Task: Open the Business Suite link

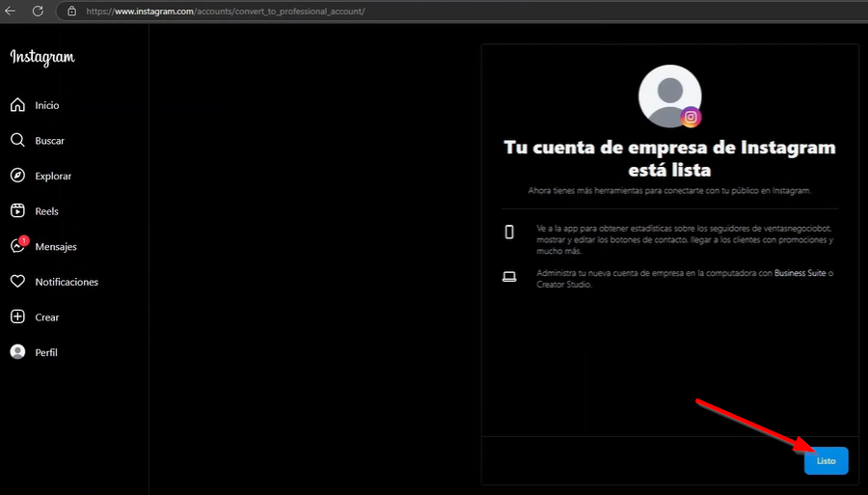Action: 800,273
